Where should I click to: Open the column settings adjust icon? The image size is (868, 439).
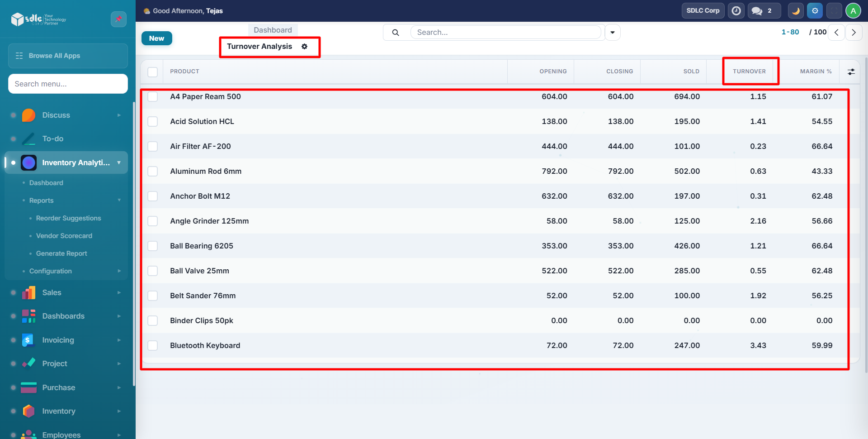pos(851,72)
